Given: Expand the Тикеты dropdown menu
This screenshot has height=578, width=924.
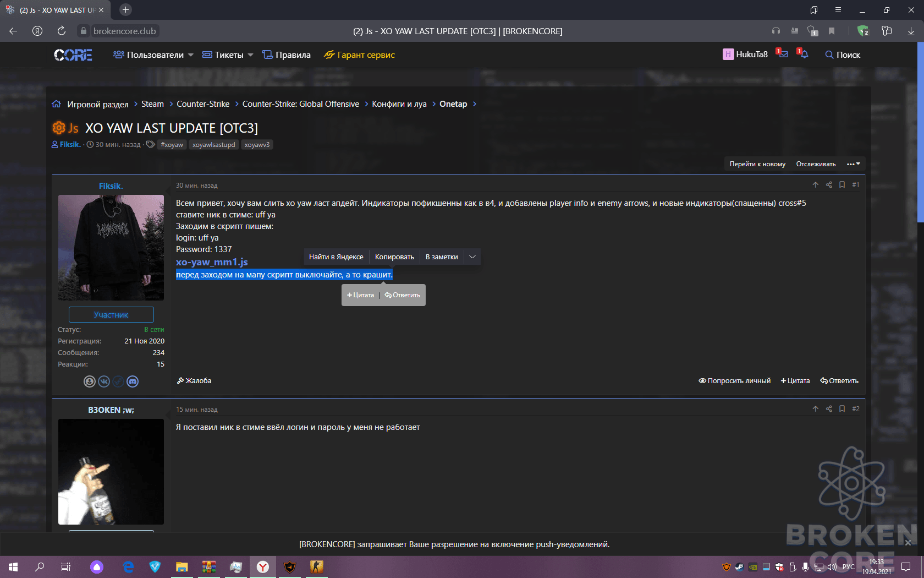Looking at the screenshot, I should (228, 54).
